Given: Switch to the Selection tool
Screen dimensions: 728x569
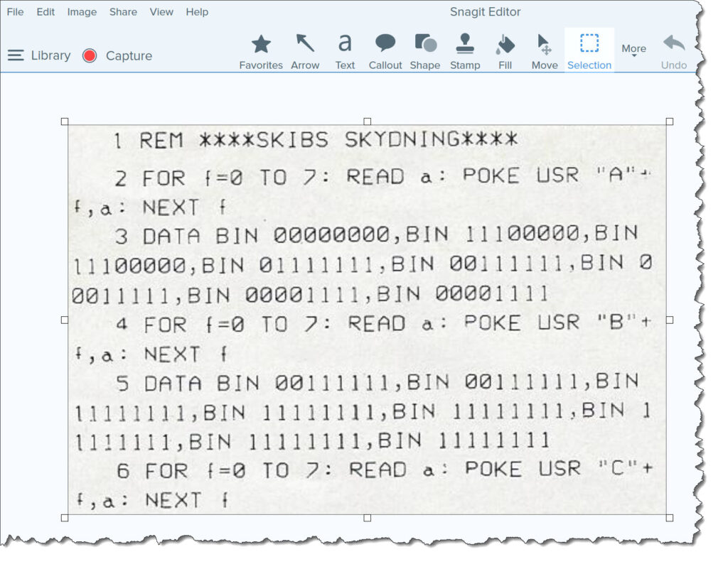Looking at the screenshot, I should (589, 51).
